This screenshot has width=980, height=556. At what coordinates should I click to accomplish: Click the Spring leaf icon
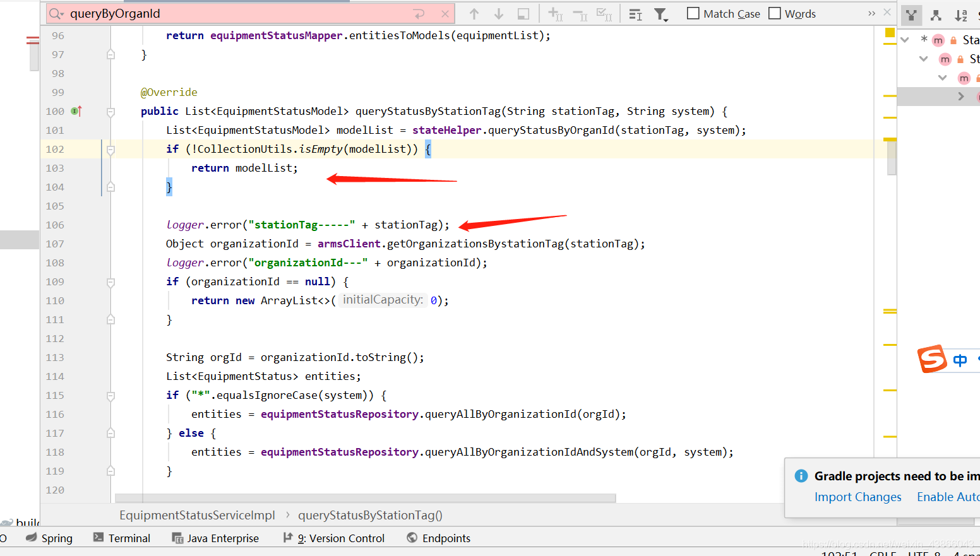pos(31,538)
